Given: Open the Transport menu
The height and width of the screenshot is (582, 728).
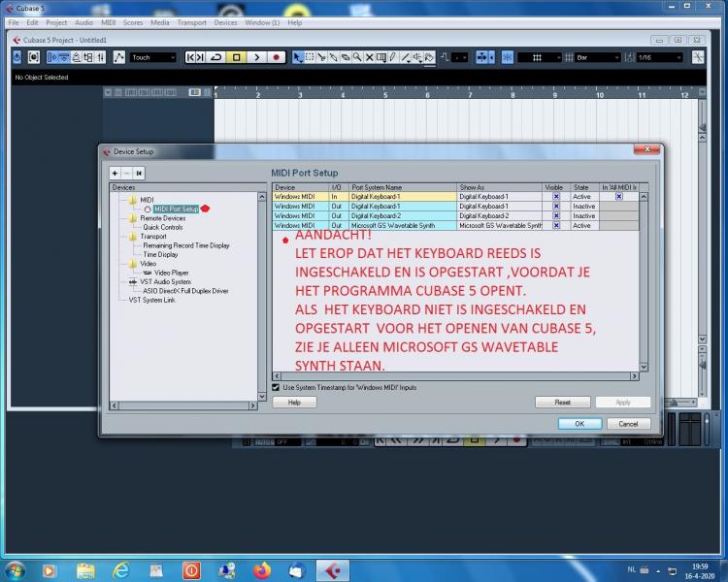Looking at the screenshot, I should pyautogui.click(x=192, y=22).
